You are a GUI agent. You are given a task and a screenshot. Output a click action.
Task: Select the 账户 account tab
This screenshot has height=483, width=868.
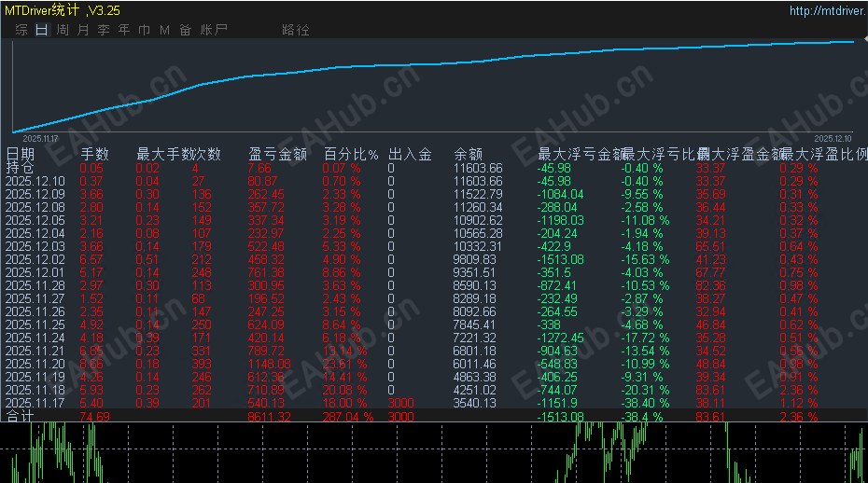tap(214, 30)
